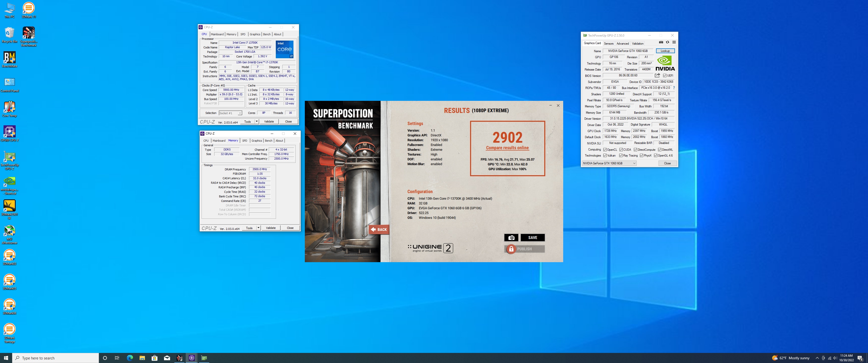Select the Recycle Bin desktop icon
The width and height of the screenshot is (868, 363).
(9, 35)
